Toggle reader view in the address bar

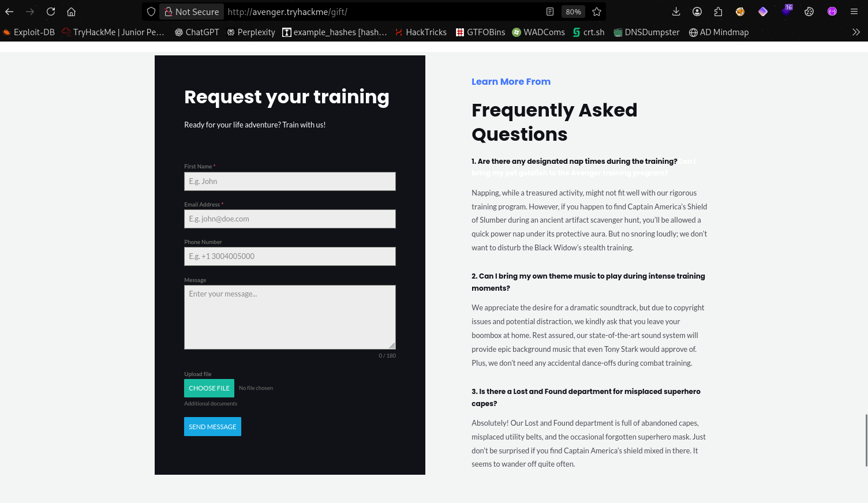(x=550, y=12)
